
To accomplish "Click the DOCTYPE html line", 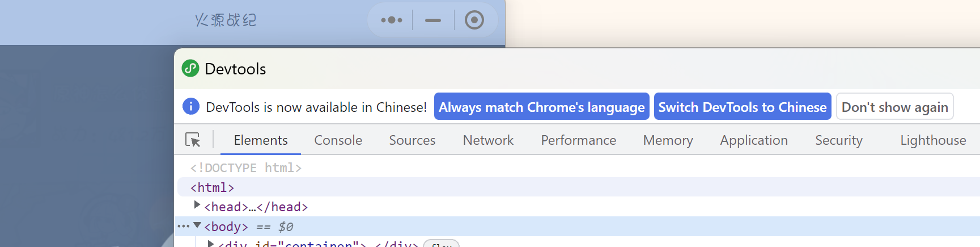I will (x=246, y=168).
